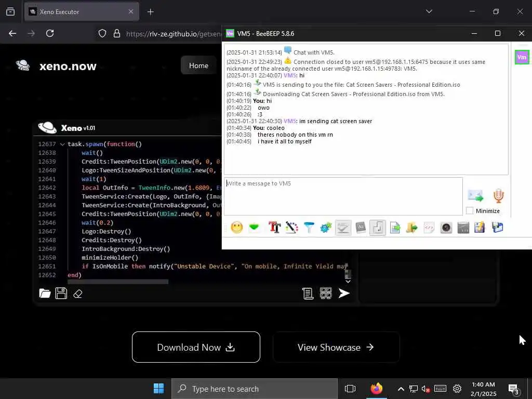Screen dimensions: 532x399
Task: Open chat settings blue gear icon
Action: (x=326, y=228)
